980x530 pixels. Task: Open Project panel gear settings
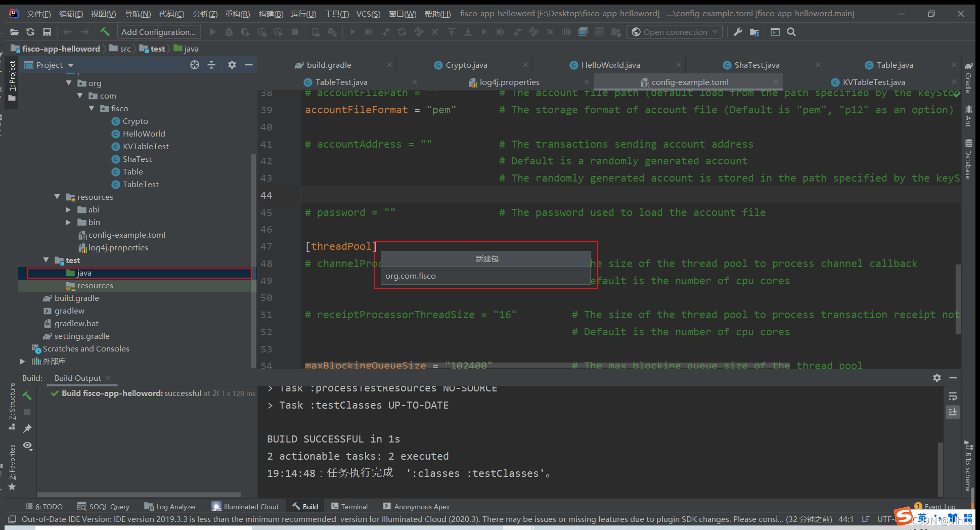coord(232,65)
